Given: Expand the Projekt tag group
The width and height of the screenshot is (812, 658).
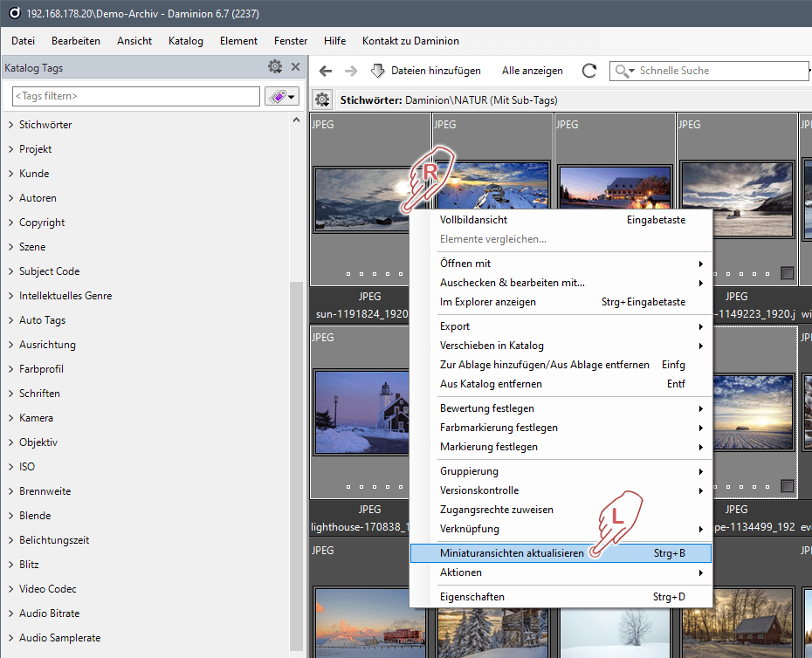Looking at the screenshot, I should [x=10, y=149].
